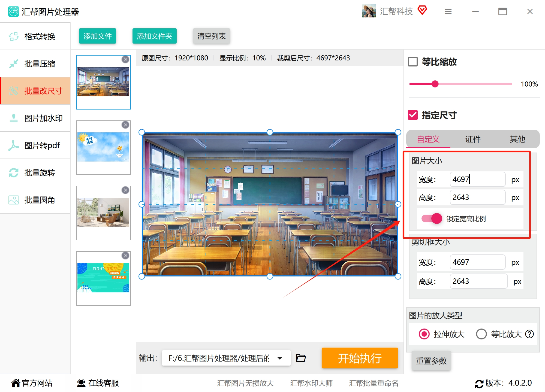
Task: Click the 重置参数 button
Action: coord(431,361)
